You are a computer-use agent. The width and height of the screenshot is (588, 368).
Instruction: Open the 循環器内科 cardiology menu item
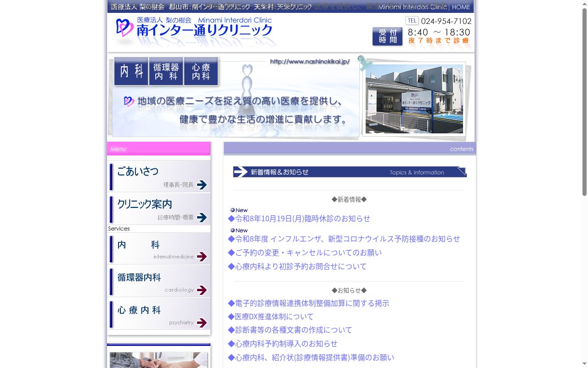159,282
